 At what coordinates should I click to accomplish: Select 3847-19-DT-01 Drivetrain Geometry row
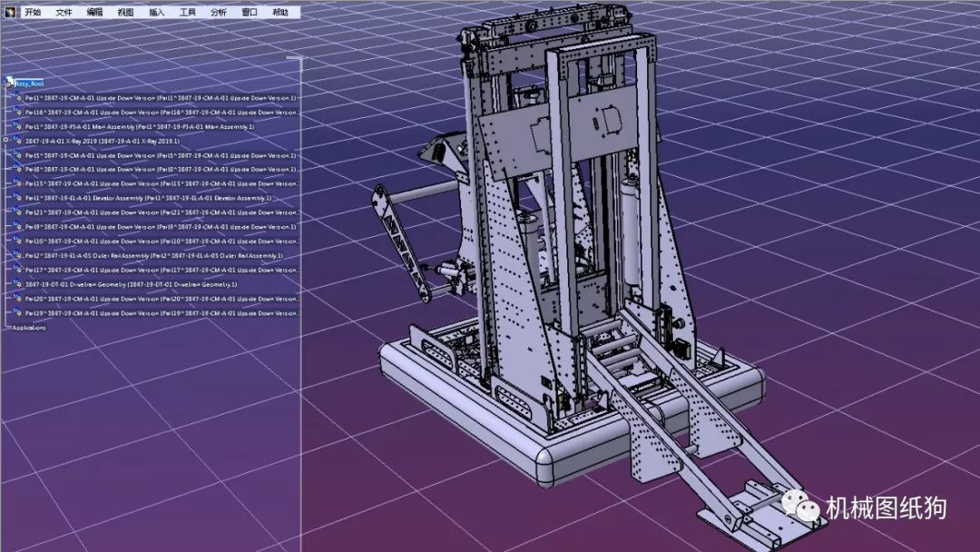[132, 284]
